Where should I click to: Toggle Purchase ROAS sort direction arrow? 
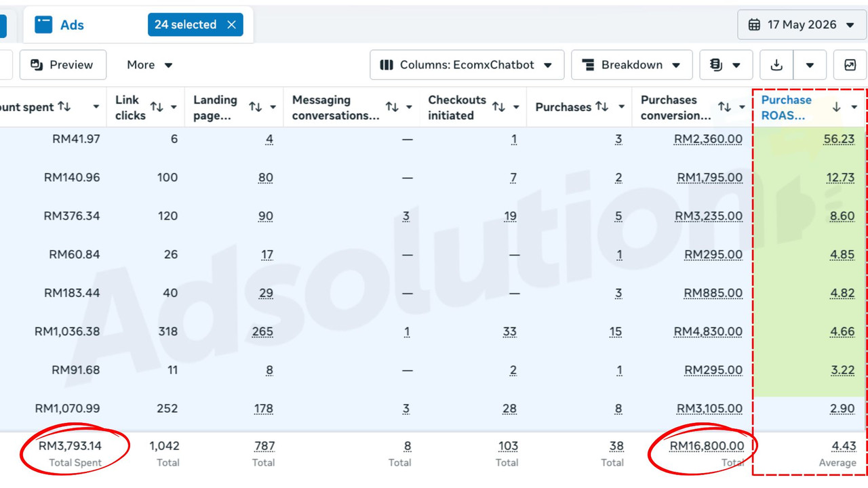(x=836, y=107)
